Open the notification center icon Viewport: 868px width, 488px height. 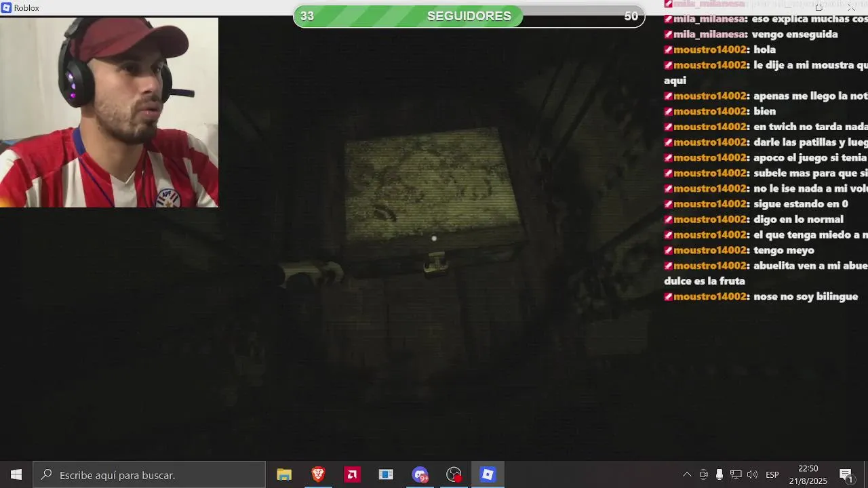click(846, 474)
